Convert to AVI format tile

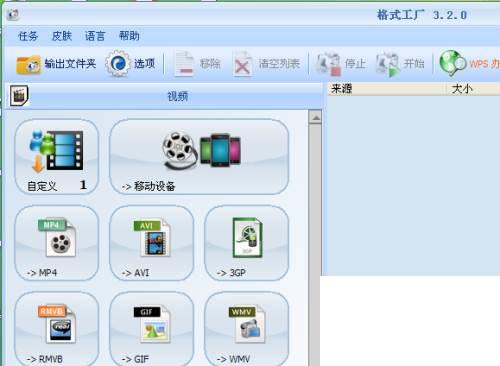pos(152,243)
